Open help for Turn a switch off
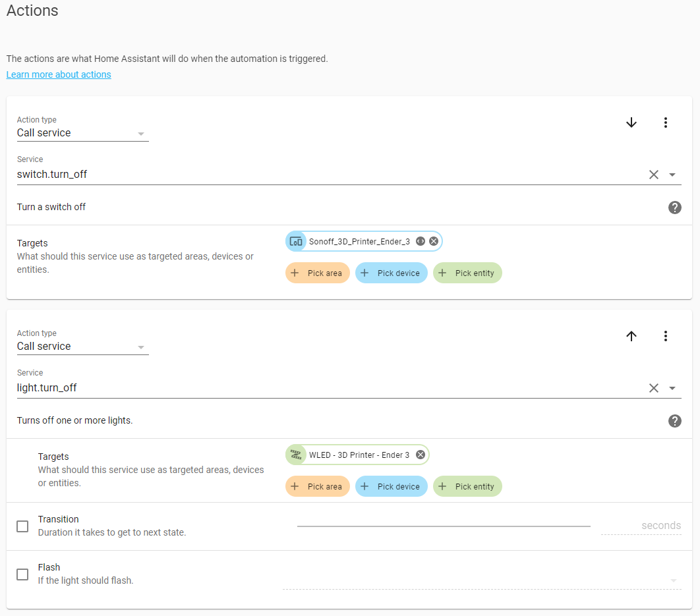Screen dimensions: 700x616 click(x=674, y=207)
